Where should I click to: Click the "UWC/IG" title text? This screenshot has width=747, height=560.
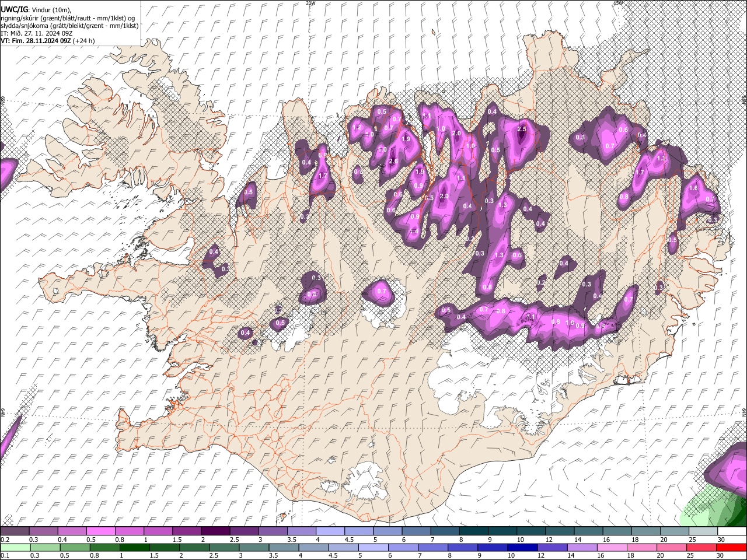click(x=14, y=10)
